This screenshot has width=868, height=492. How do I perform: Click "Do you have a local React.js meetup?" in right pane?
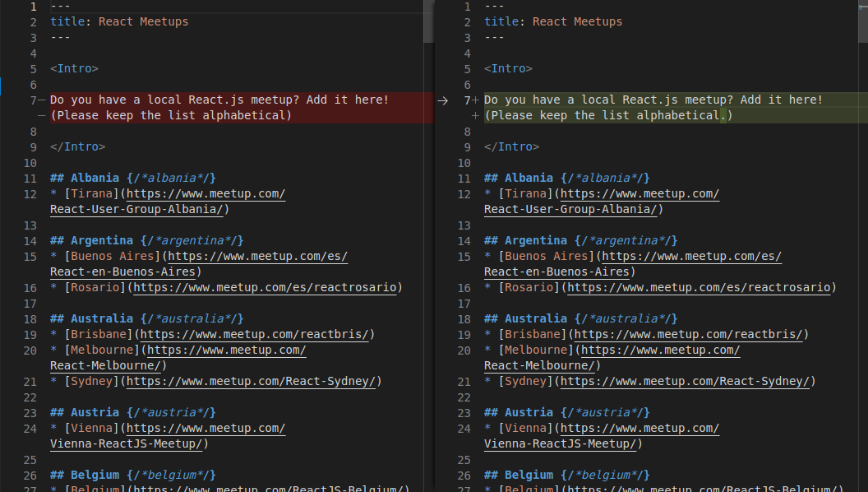(x=609, y=100)
